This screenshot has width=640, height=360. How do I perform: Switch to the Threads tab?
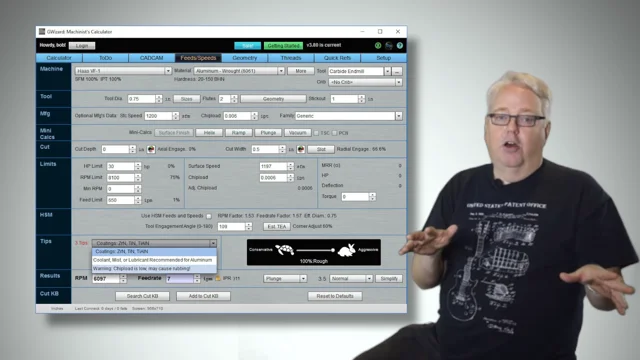tap(291, 58)
